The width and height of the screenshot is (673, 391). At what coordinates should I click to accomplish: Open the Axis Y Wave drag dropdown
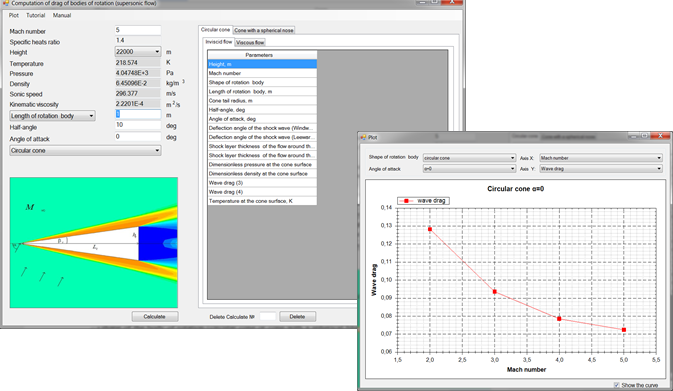click(601, 169)
